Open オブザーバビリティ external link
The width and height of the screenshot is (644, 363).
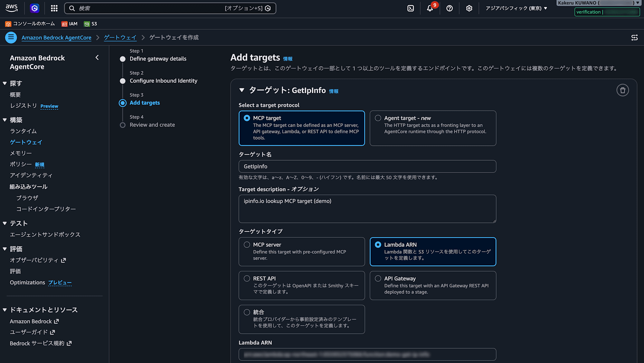pos(38,260)
